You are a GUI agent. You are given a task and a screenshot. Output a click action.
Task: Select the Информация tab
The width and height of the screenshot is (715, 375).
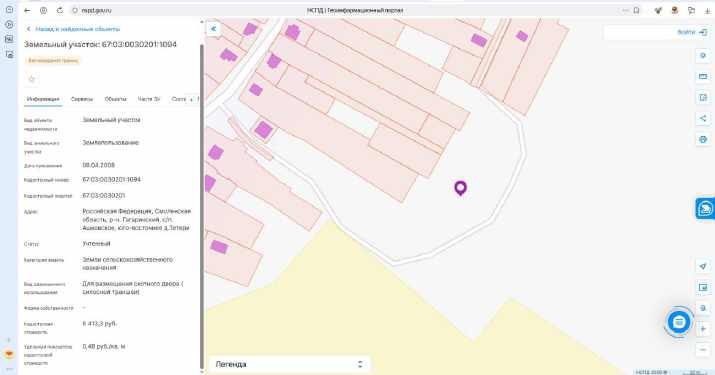[43, 99]
